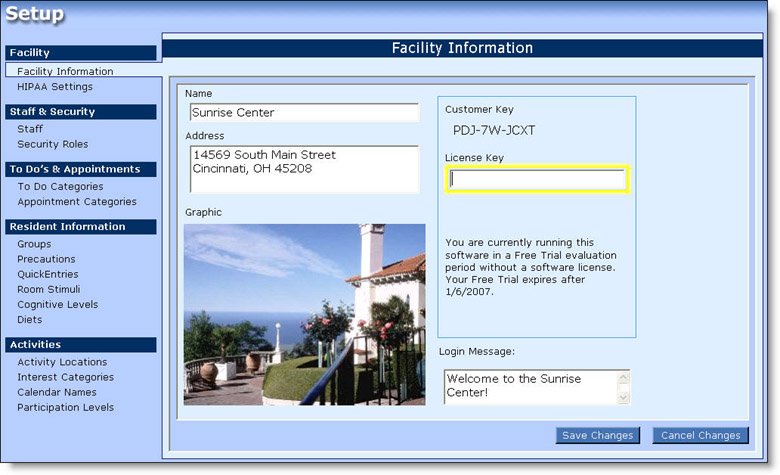Image resolution: width=780 pixels, height=475 pixels.
Task: Open Precautions settings
Action: pyautogui.click(x=46, y=259)
